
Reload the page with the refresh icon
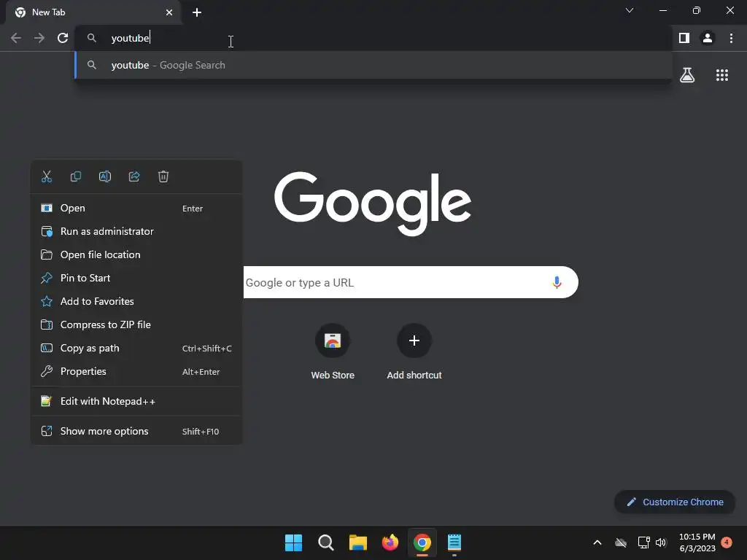(63, 38)
